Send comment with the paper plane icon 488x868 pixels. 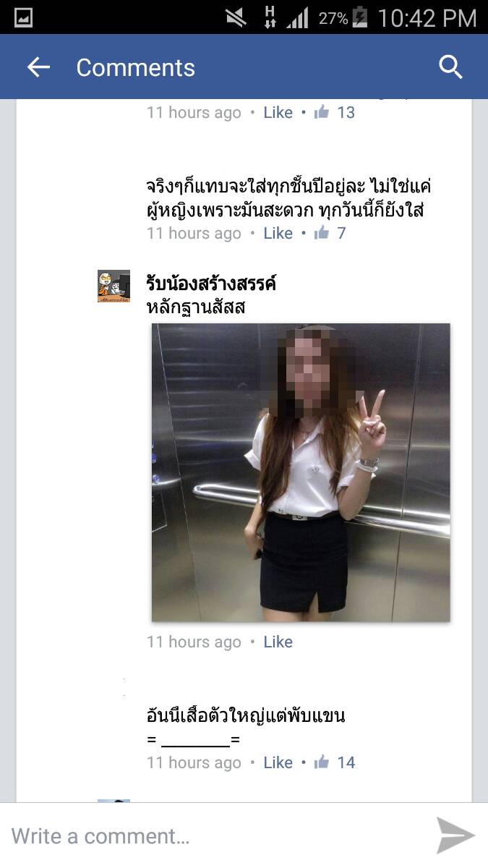455,835
